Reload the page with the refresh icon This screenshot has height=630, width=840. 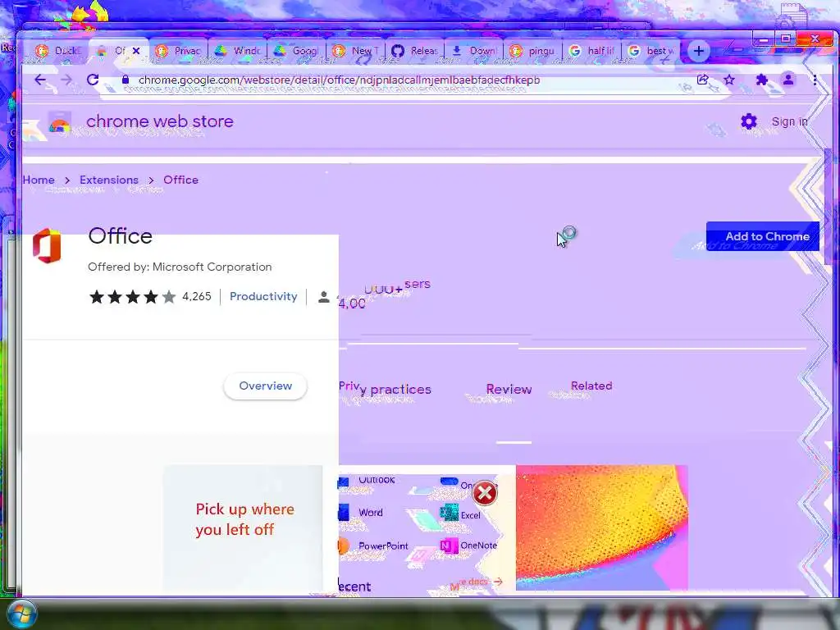tap(93, 80)
